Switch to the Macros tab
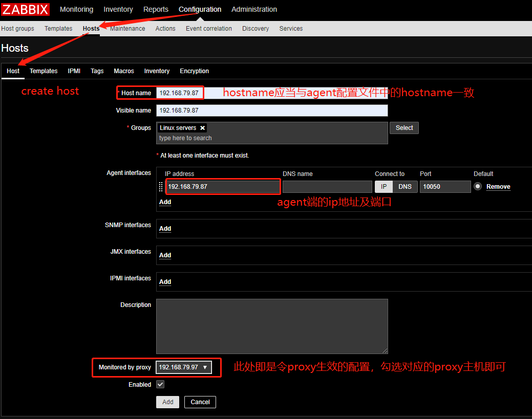Screen dimensions: 532x419 click(x=123, y=71)
